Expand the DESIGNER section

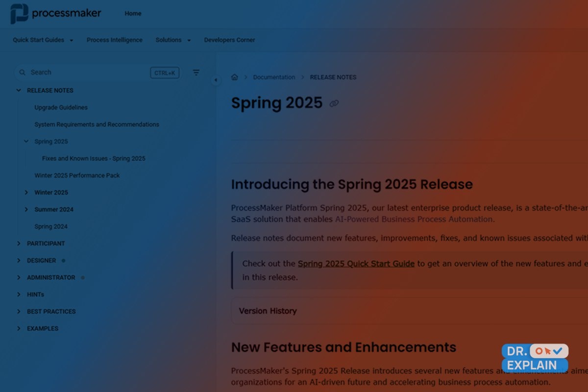click(19, 261)
